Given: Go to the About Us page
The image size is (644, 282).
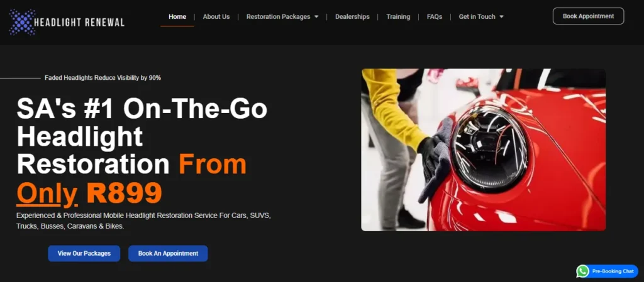Looking at the screenshot, I should pyautogui.click(x=216, y=17).
